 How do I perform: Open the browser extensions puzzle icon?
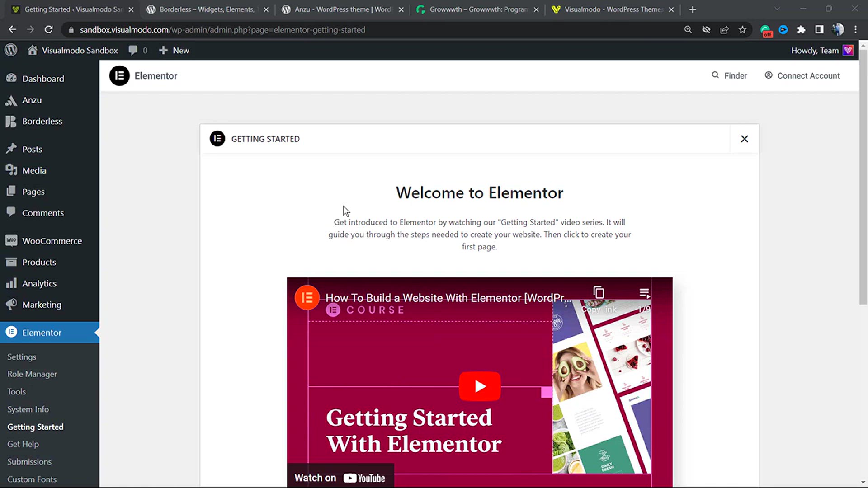point(801,30)
